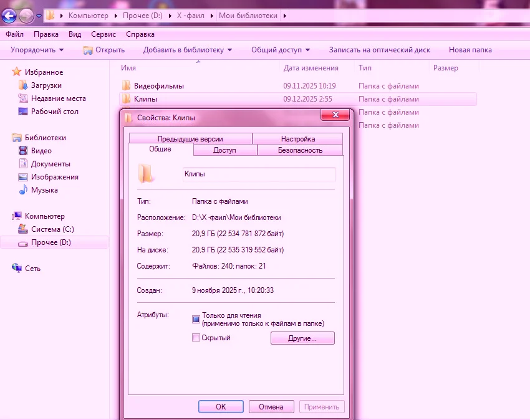Screen dimensions: 530x420
Task: Switch to the Настройка tab
Action: click(x=298, y=138)
